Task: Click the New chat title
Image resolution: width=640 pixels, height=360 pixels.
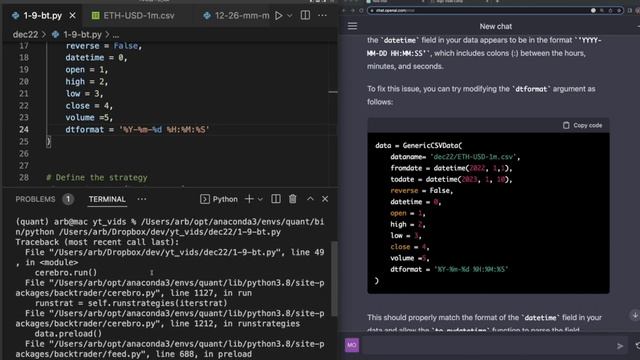Action: pos(496,26)
